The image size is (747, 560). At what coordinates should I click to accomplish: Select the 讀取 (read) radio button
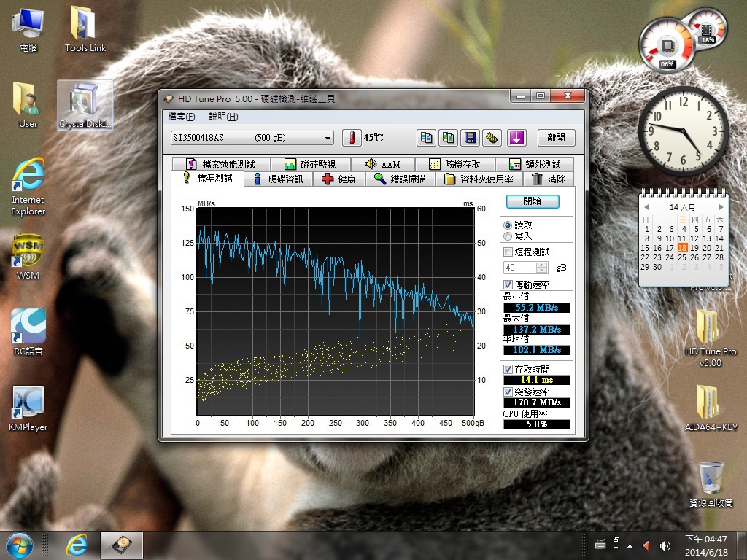pyautogui.click(x=508, y=225)
